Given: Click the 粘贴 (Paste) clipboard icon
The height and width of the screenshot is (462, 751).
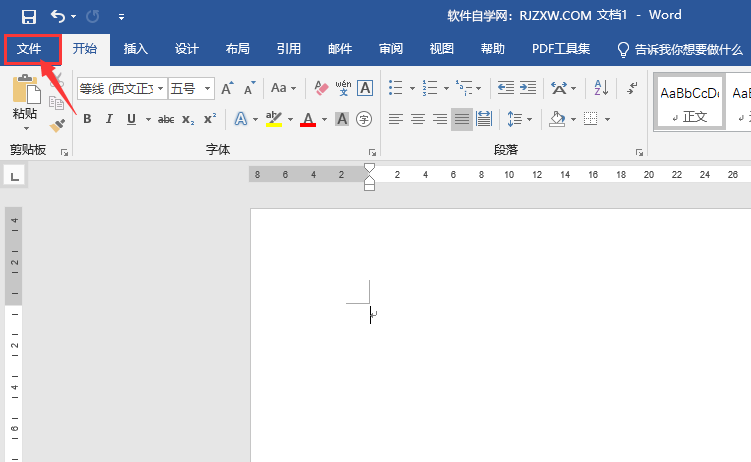Looking at the screenshot, I should 26,89.
